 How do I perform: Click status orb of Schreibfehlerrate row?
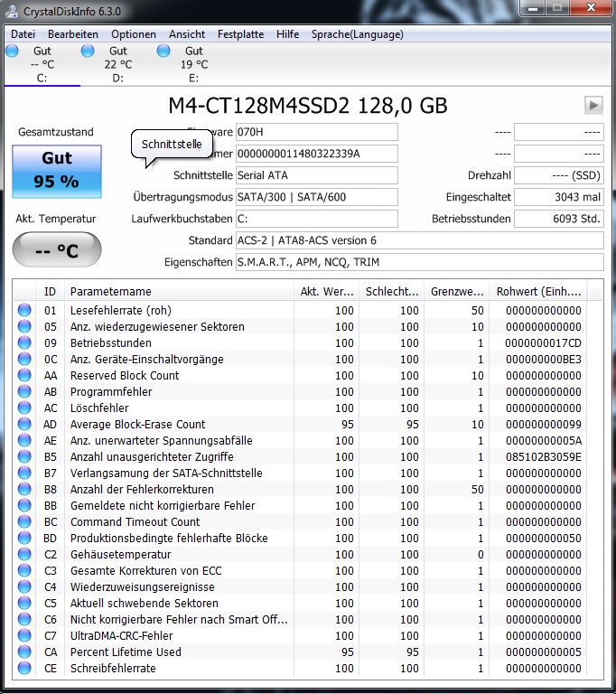click(24, 669)
